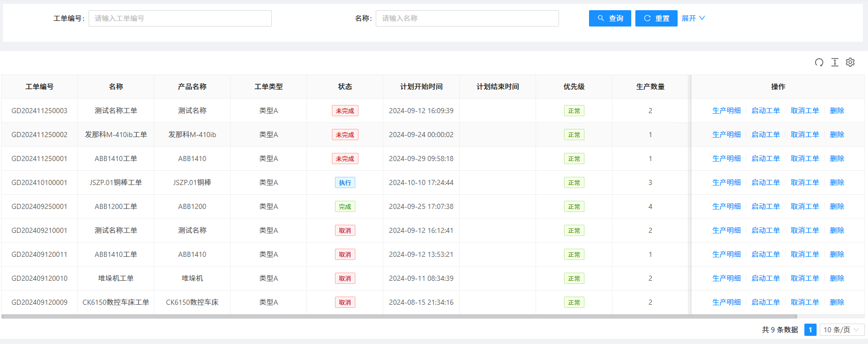Select the name cell CK6150数控车床工单
This screenshot has width=868, height=344.
[x=116, y=302]
